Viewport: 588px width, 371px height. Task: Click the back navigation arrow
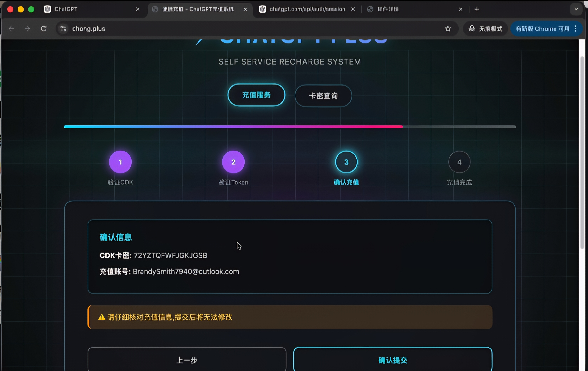[11, 29]
